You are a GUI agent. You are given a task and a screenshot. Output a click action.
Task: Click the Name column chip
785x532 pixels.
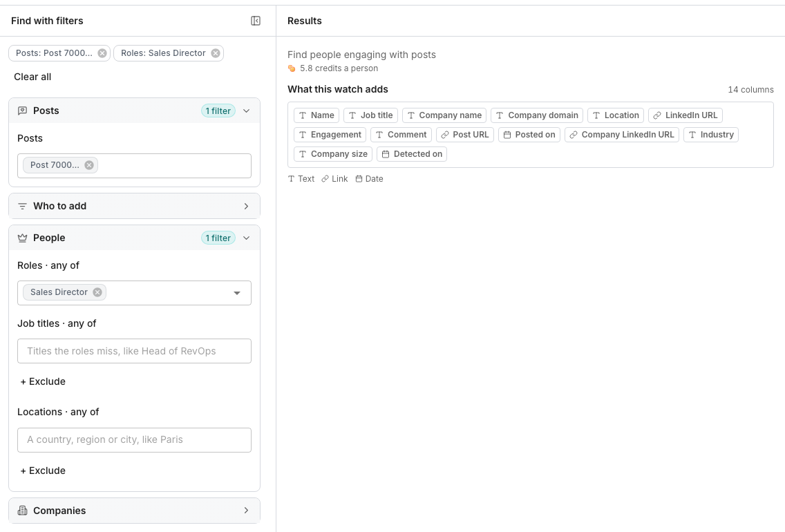(x=316, y=115)
